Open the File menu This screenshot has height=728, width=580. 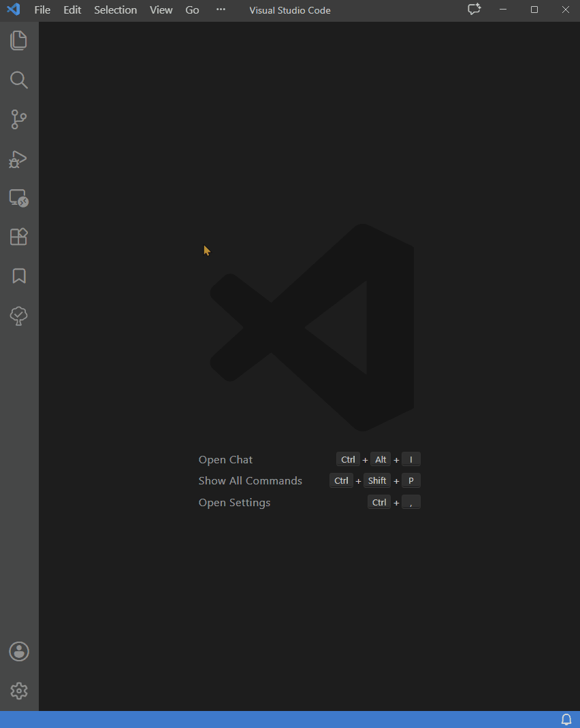point(42,10)
